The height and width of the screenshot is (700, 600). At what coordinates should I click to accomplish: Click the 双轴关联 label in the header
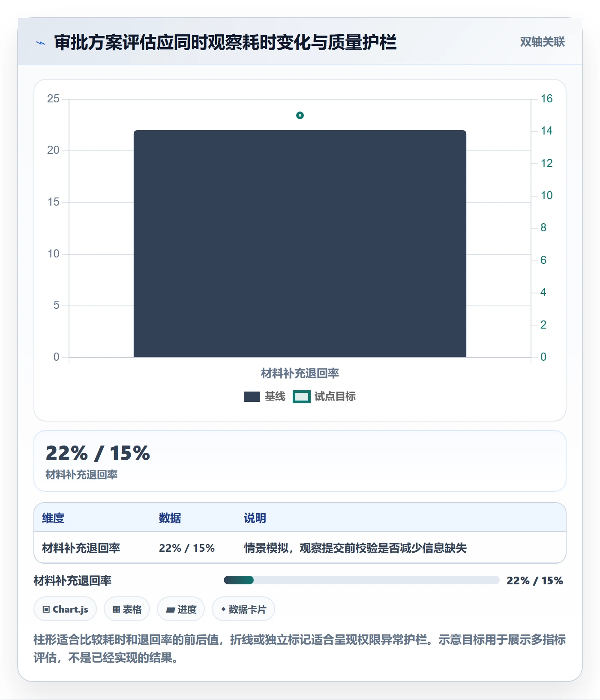pos(542,42)
